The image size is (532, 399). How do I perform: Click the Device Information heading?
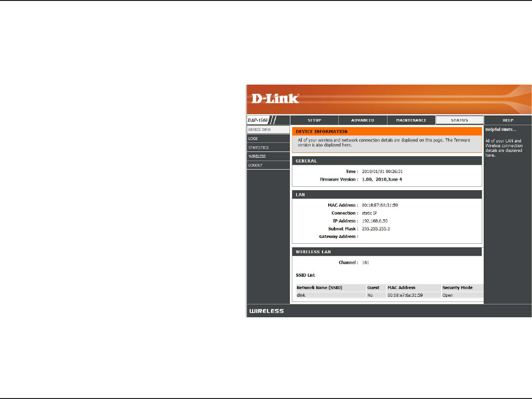click(x=321, y=131)
